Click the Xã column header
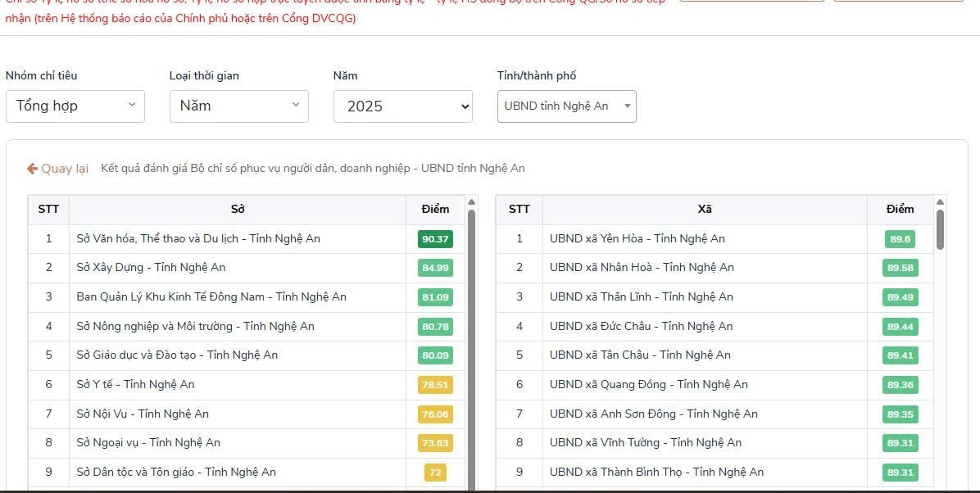Viewport: 980px width, 493px height. 704,210
